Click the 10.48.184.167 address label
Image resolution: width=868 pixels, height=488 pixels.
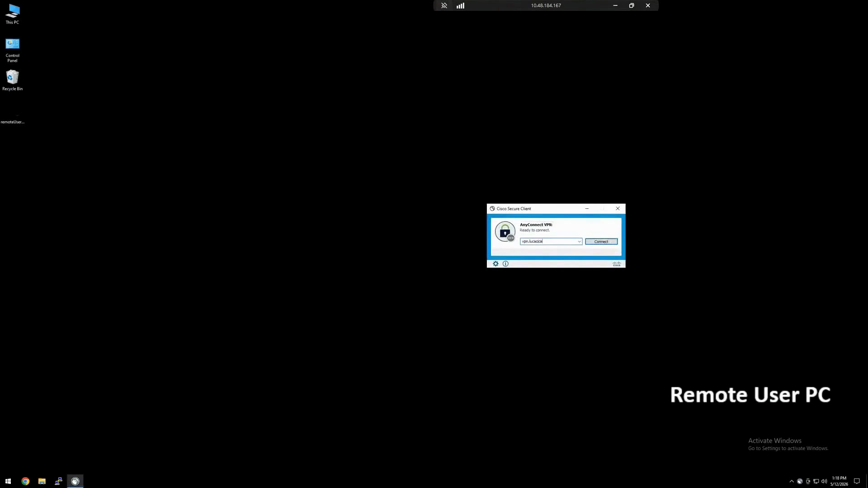click(546, 5)
